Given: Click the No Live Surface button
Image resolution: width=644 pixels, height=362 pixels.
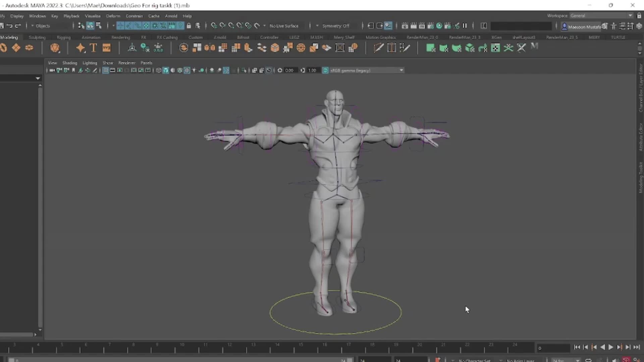Looking at the screenshot, I should tap(284, 26).
